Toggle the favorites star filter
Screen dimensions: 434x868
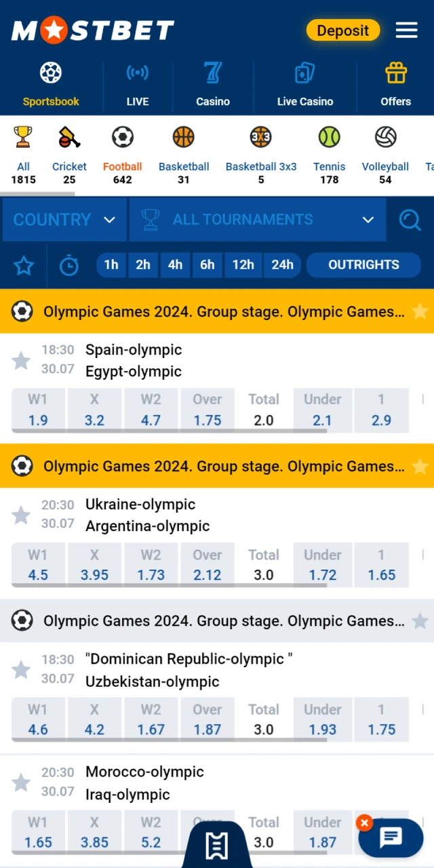click(x=24, y=266)
